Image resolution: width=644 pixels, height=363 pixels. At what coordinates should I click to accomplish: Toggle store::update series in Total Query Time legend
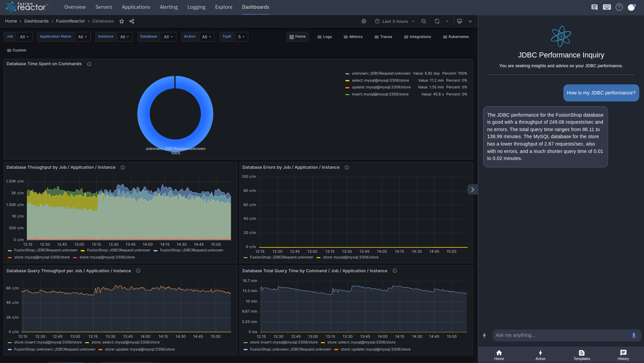coord(375,349)
